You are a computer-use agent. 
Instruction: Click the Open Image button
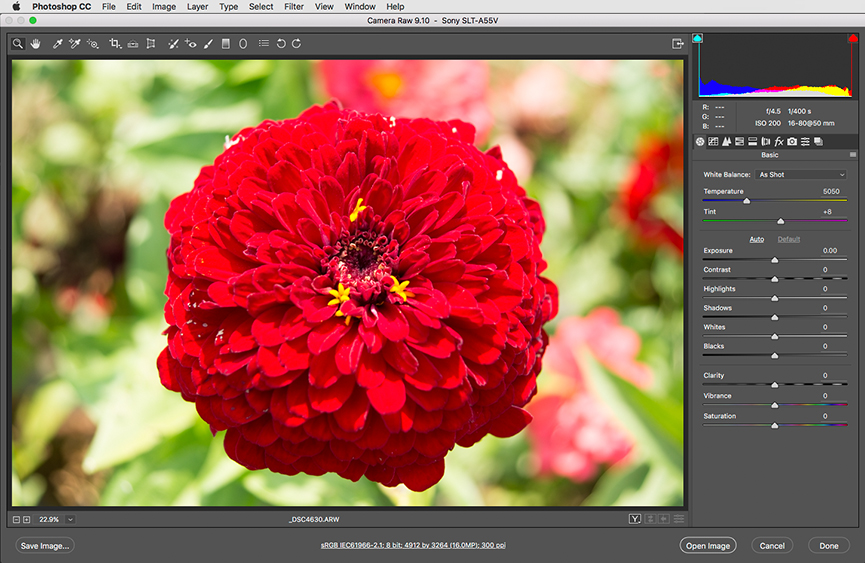click(x=708, y=546)
